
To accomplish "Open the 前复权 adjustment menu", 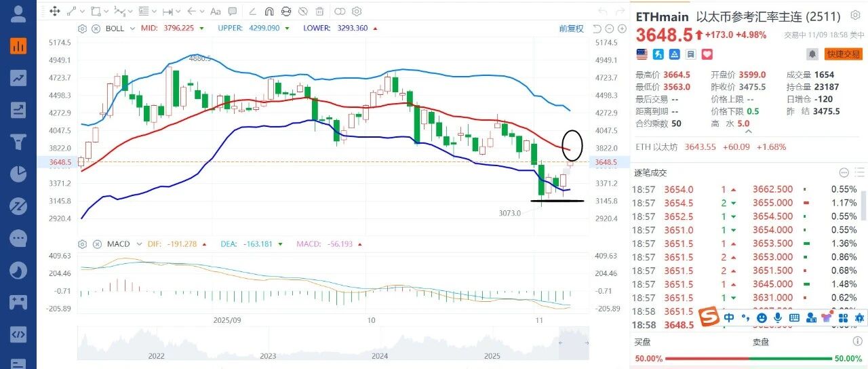I will point(572,28).
